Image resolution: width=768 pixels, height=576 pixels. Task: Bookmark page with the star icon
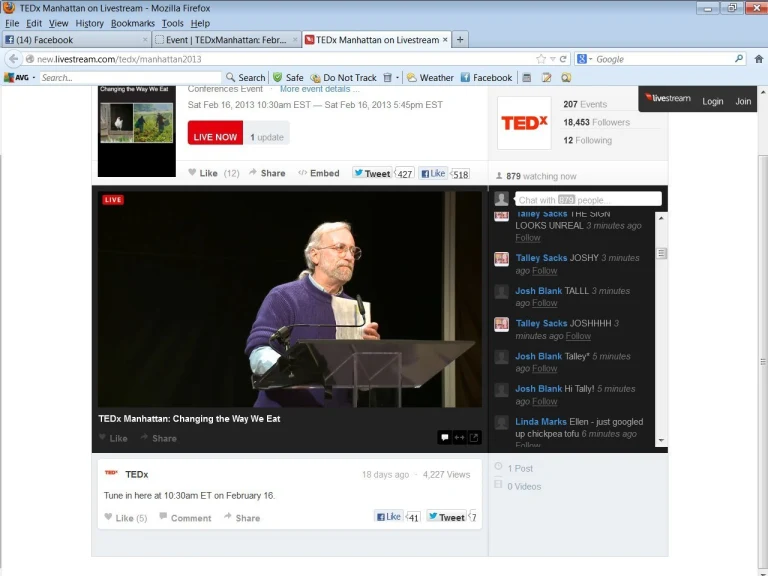pos(541,59)
